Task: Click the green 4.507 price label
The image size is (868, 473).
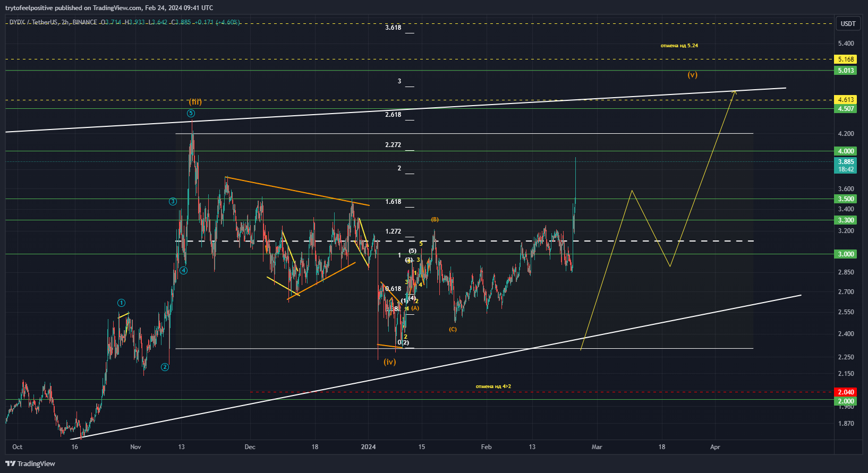Action: tap(846, 109)
